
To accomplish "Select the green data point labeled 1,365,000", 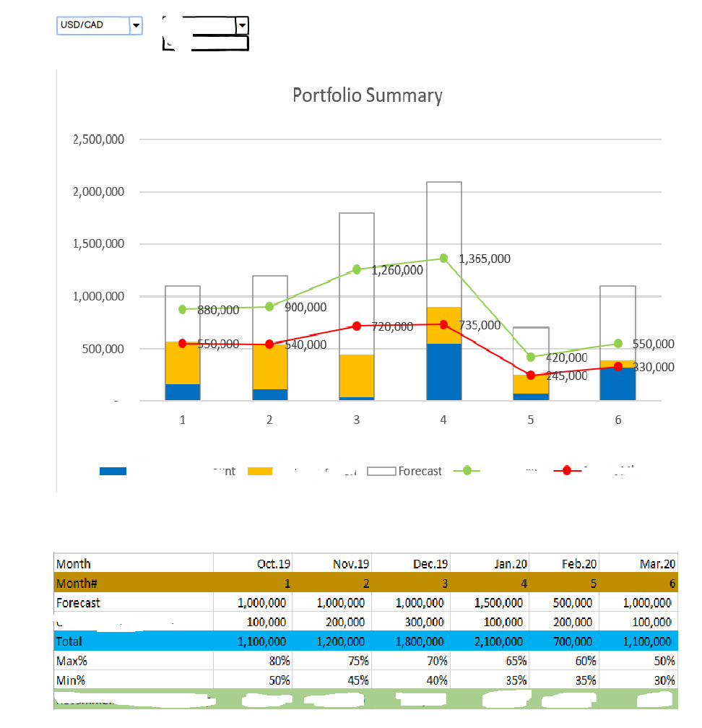I will pyautogui.click(x=443, y=258).
